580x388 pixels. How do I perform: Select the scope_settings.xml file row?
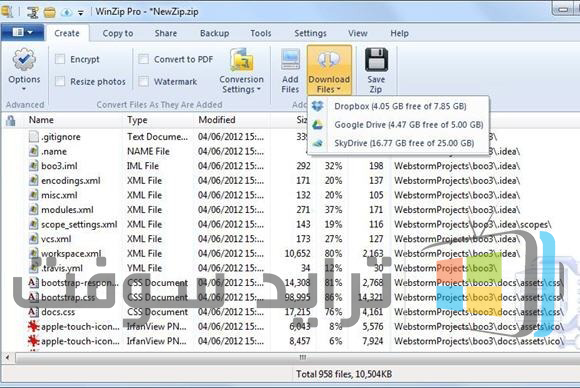click(290, 224)
